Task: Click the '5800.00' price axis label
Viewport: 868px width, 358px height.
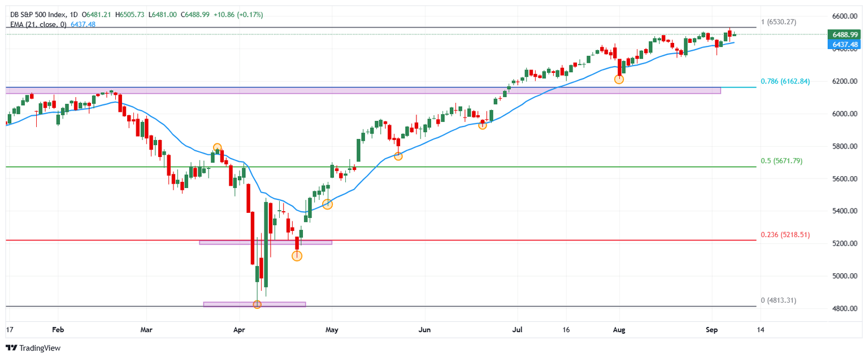Action: (x=844, y=147)
